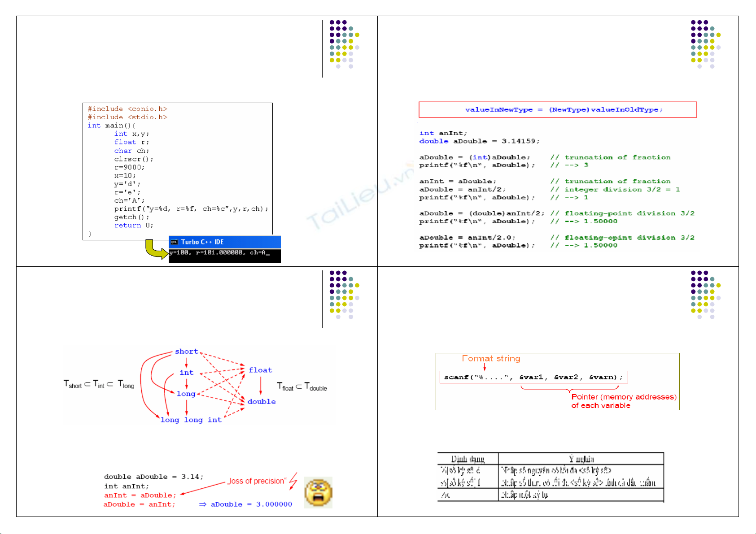Select the valueInNewType cast syntax box
Image resolution: width=756 pixels, height=534 pixels.
(x=557, y=110)
